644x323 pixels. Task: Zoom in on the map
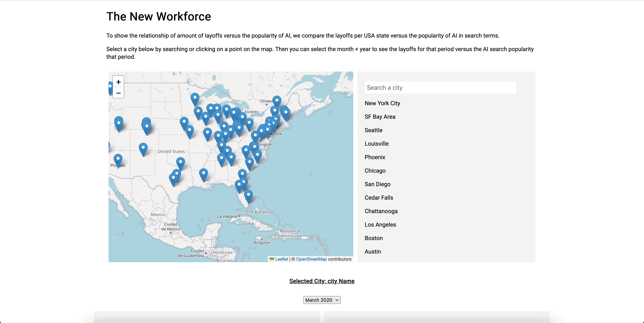[118, 82]
